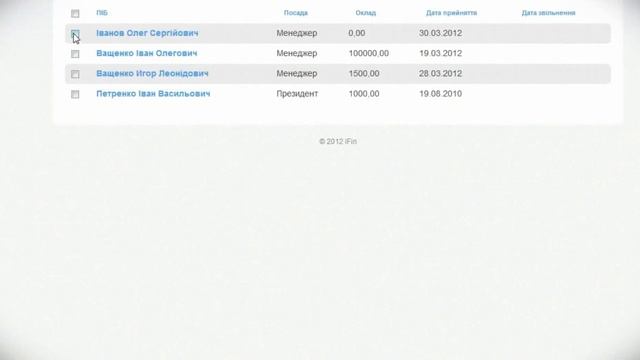
Task: Click the © 2012 iFin footer text
Action: pyautogui.click(x=338, y=141)
